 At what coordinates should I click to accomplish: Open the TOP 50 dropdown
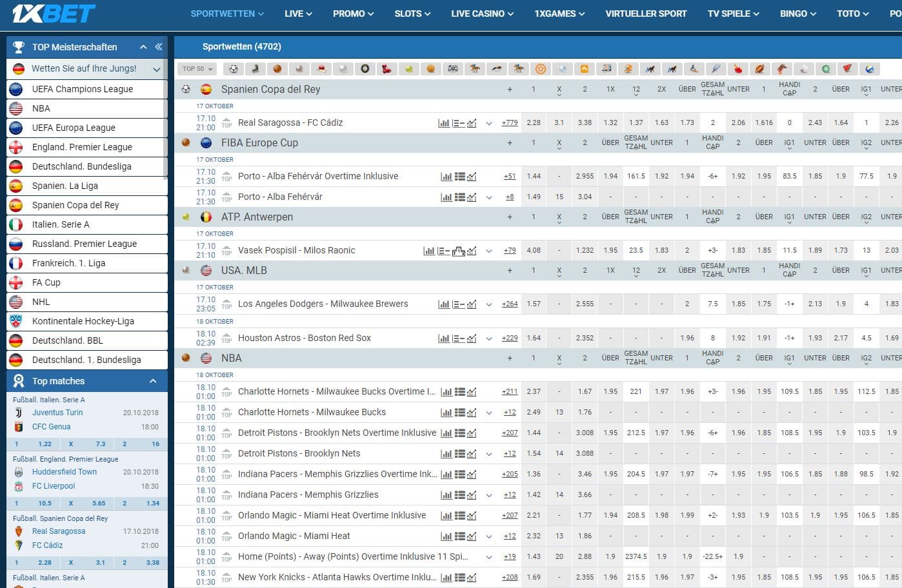197,69
